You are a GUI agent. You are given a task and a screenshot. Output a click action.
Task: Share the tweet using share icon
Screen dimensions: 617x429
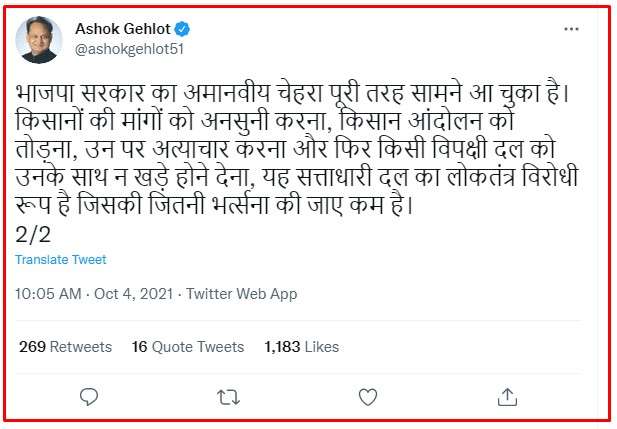[x=508, y=398]
